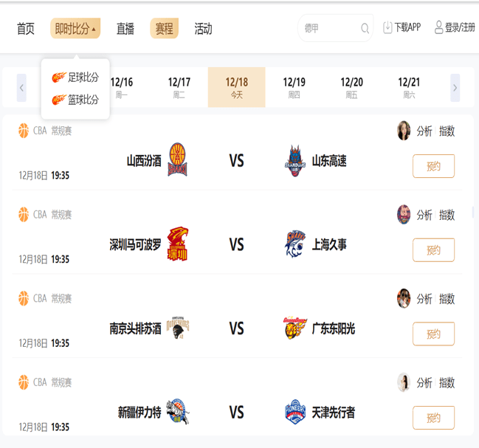Click the search magnifier icon
Screen dimensions: 479x448
365,29
